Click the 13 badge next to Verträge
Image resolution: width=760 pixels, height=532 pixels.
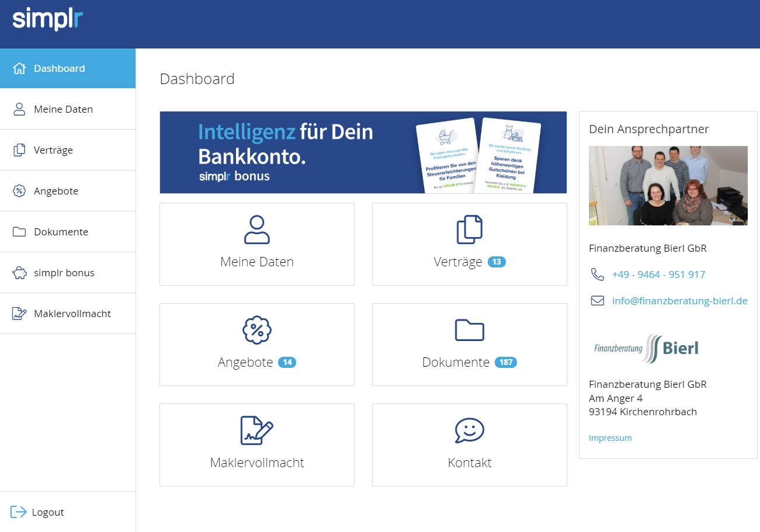point(497,262)
